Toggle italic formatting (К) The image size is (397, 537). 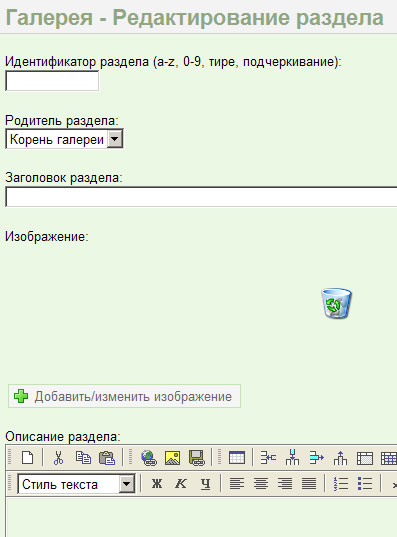[x=181, y=484]
